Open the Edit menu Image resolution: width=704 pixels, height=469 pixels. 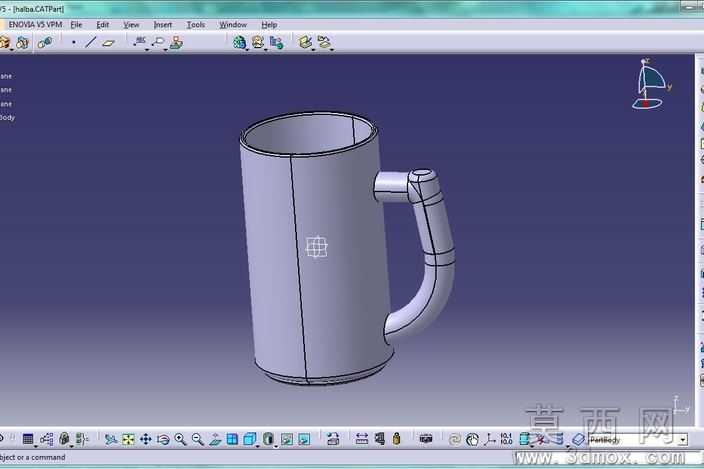coord(102,25)
